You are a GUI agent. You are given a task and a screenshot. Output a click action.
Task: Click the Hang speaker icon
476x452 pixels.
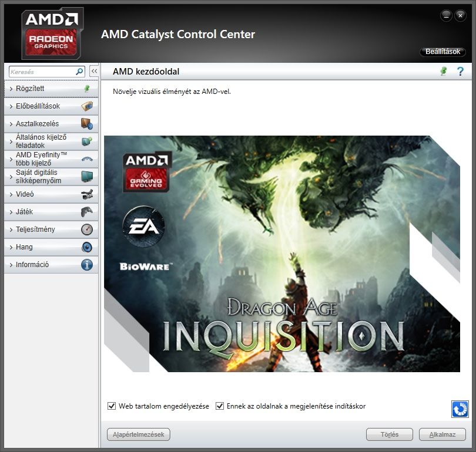pyautogui.click(x=87, y=247)
